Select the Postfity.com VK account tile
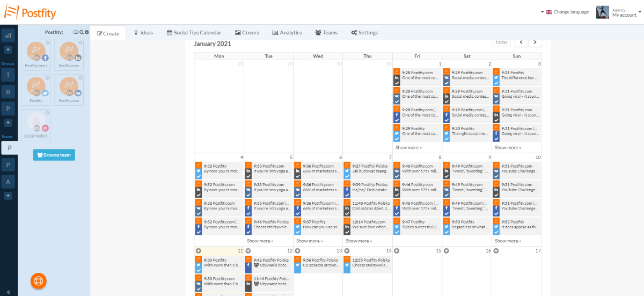 (x=69, y=89)
